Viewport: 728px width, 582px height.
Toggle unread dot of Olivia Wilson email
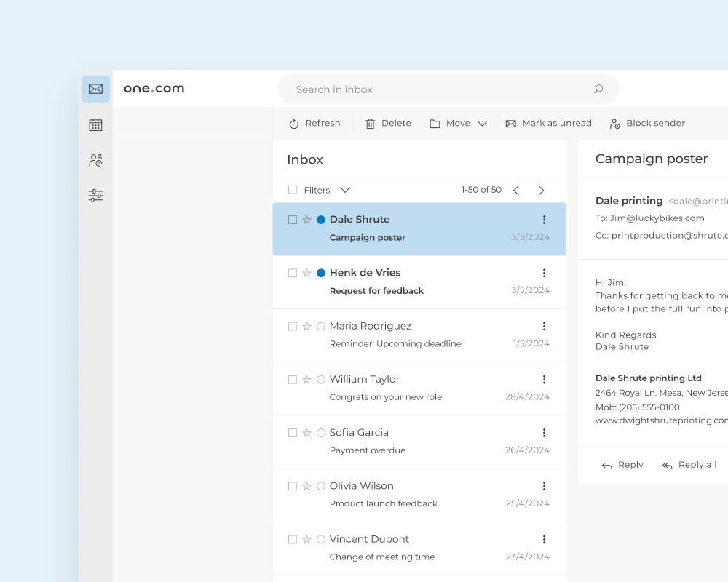coord(321,486)
